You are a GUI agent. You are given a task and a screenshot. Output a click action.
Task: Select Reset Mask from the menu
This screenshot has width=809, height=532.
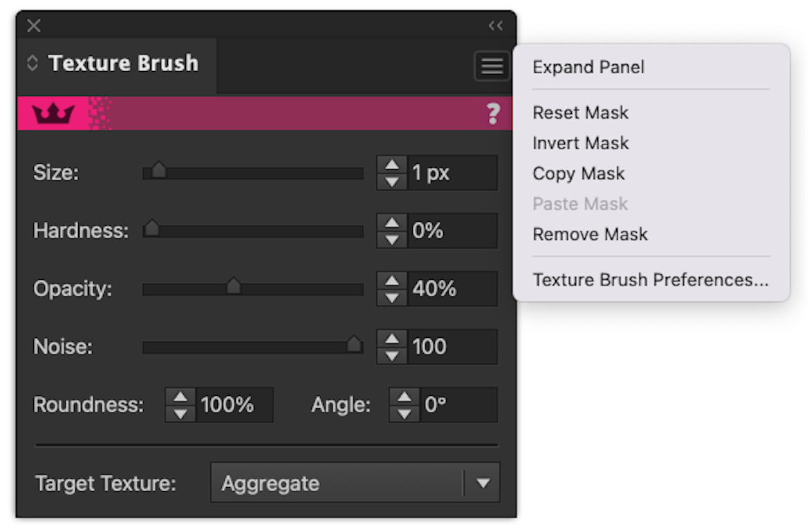(580, 113)
